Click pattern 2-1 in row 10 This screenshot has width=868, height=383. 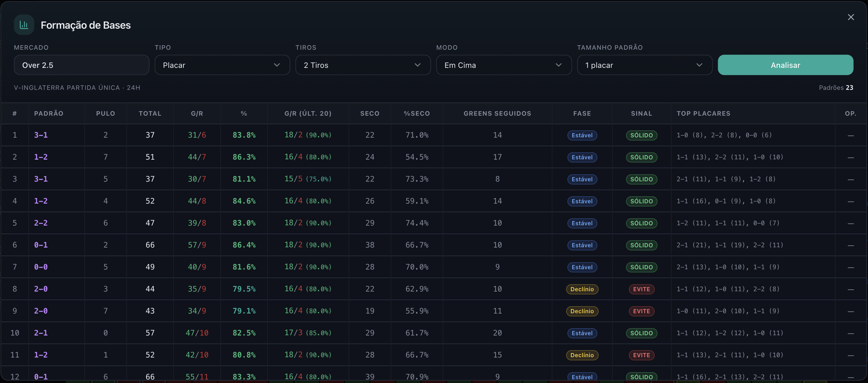(41, 333)
